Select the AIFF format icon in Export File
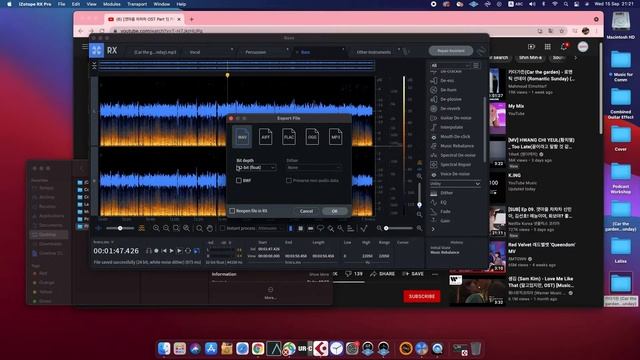Image resolution: width=640 pixels, height=360 pixels. 265,137
